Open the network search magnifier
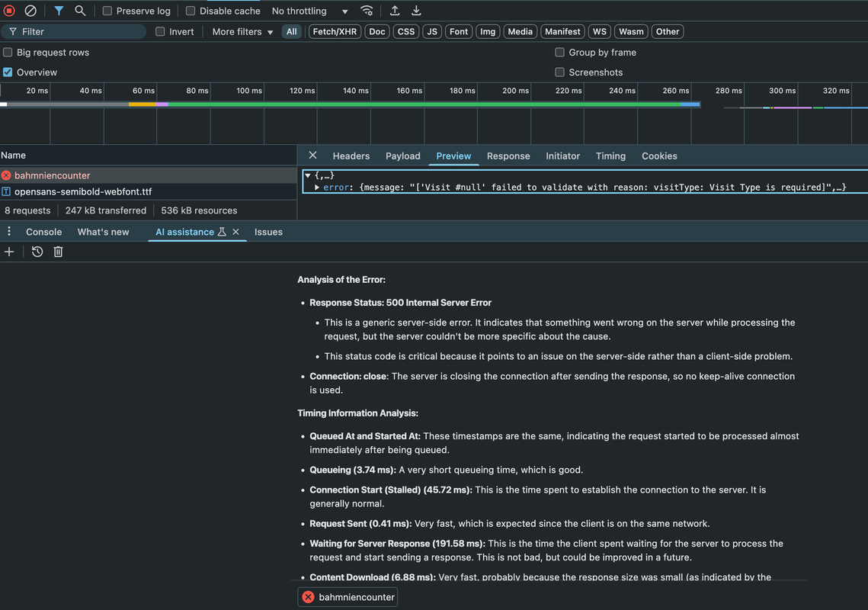 [80, 11]
